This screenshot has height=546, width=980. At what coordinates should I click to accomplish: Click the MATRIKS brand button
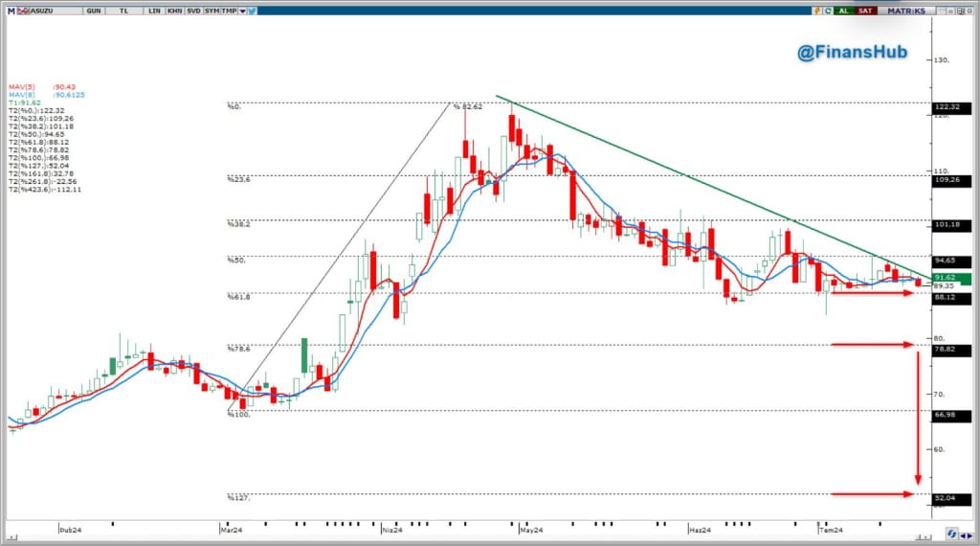click(906, 11)
